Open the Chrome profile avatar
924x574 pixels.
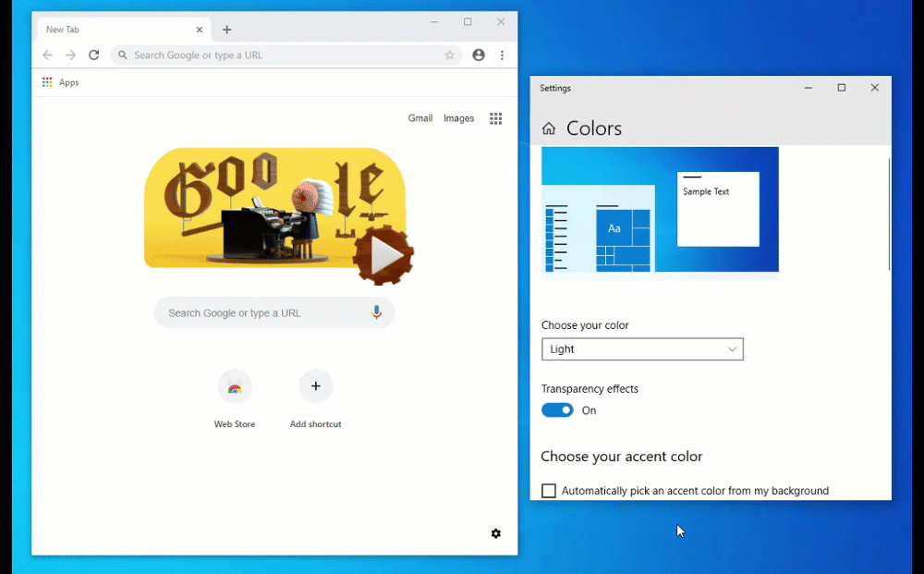click(479, 55)
